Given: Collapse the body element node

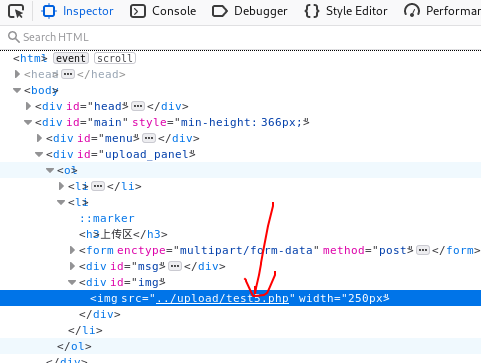Looking at the screenshot, I should [x=17, y=90].
